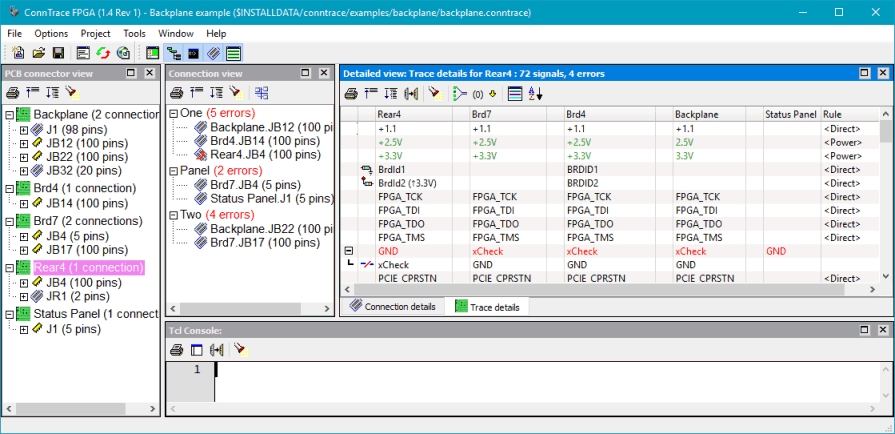
Task: Create a new project from main toolbar
Action: (x=18, y=53)
